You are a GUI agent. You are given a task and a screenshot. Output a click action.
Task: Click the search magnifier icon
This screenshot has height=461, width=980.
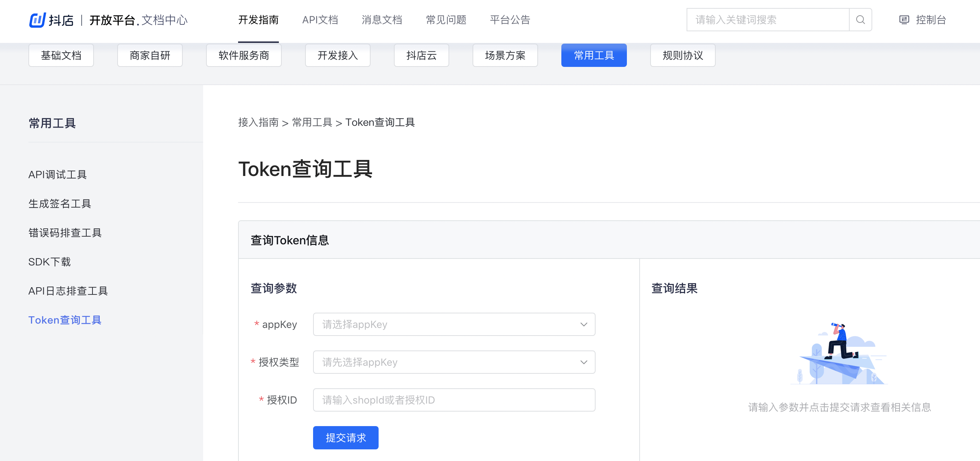[x=860, y=20]
